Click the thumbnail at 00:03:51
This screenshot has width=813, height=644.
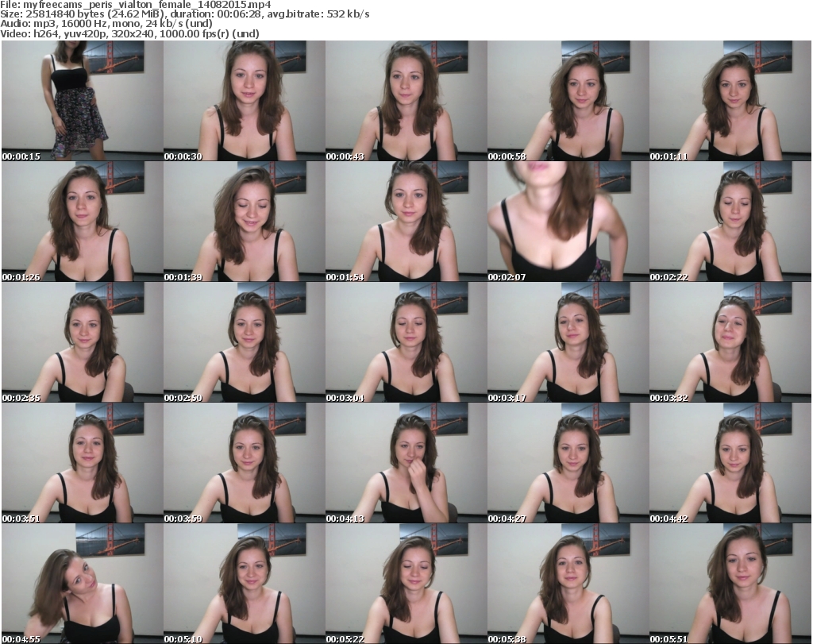[x=83, y=463]
